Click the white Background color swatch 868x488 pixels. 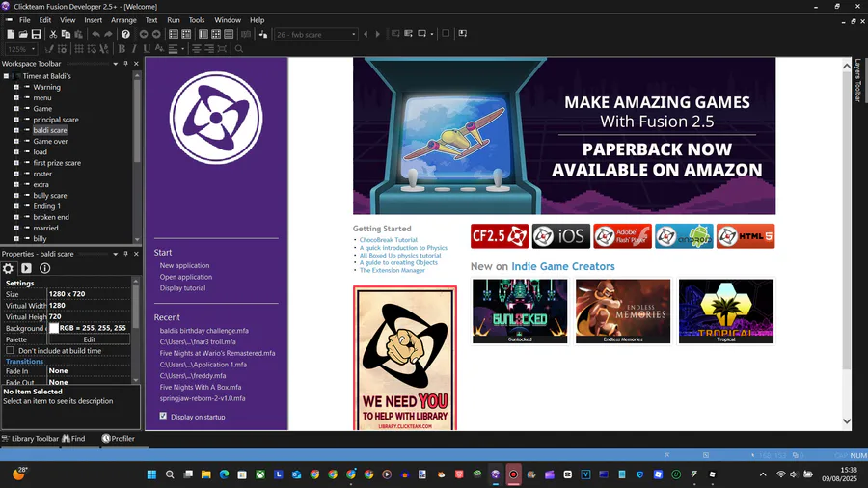(54, 328)
